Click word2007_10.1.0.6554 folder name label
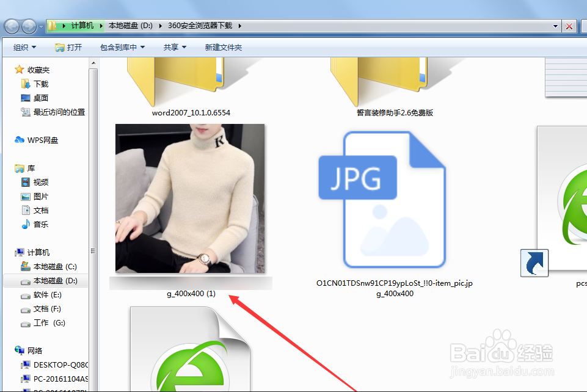 (191, 112)
